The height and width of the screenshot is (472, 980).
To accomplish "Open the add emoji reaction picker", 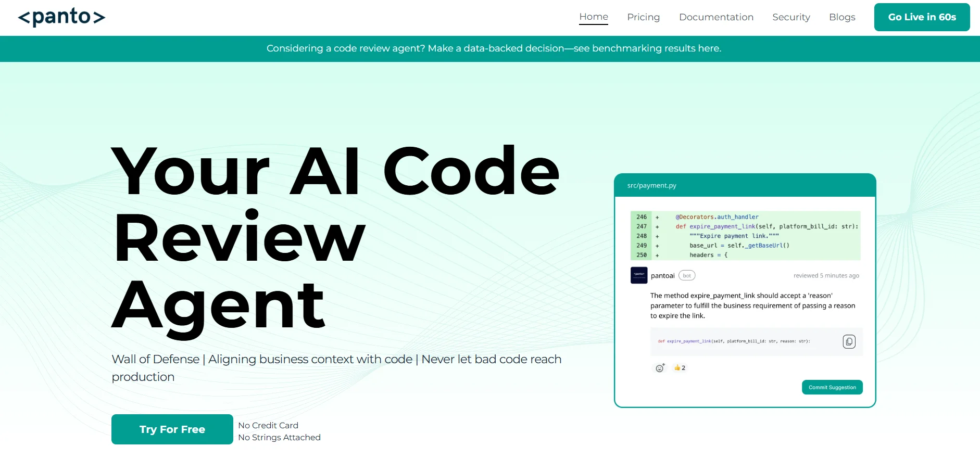I will click(x=660, y=368).
